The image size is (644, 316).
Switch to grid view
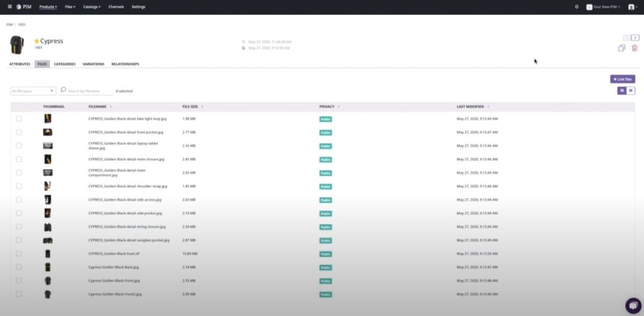point(630,91)
